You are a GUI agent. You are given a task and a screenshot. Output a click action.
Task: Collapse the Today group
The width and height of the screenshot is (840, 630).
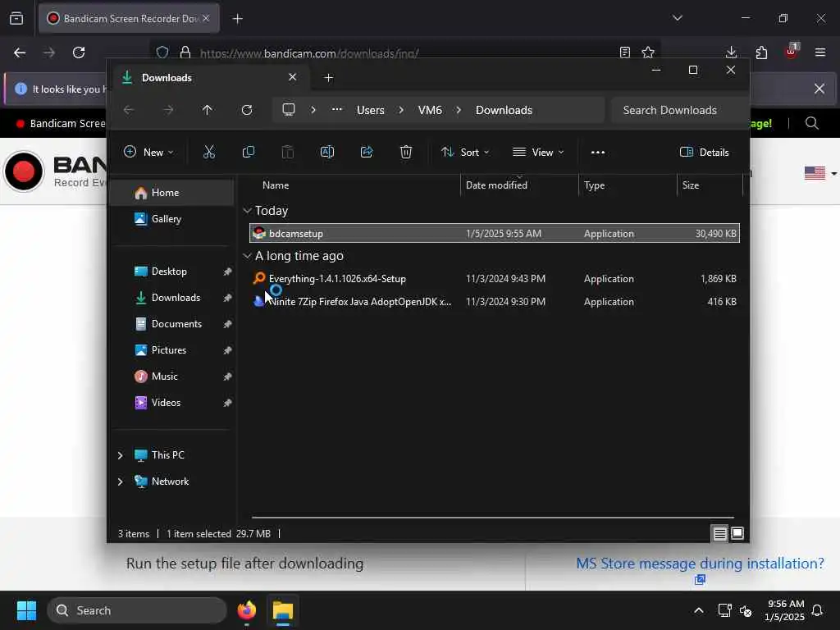click(x=247, y=211)
